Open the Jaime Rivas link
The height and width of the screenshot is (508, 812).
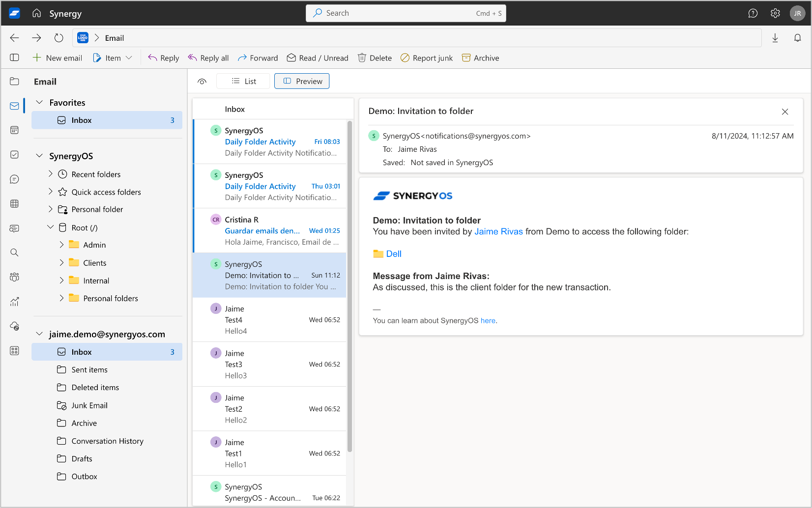[x=498, y=231]
